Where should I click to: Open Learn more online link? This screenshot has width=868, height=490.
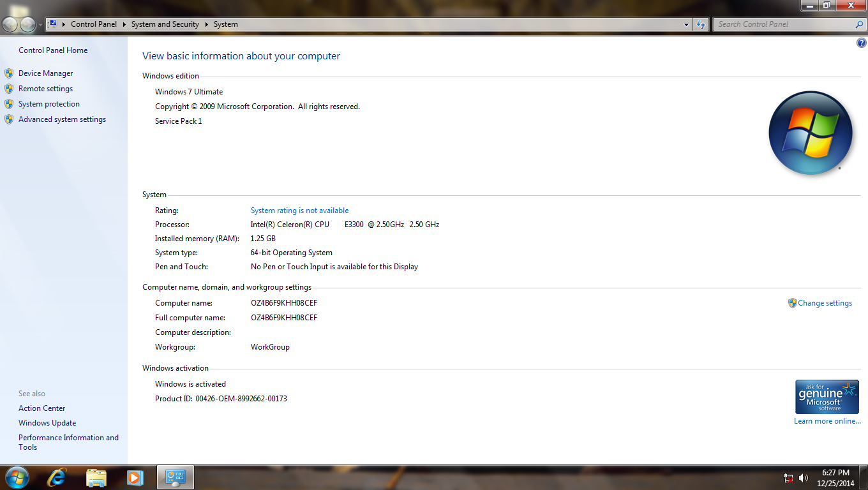tap(827, 421)
